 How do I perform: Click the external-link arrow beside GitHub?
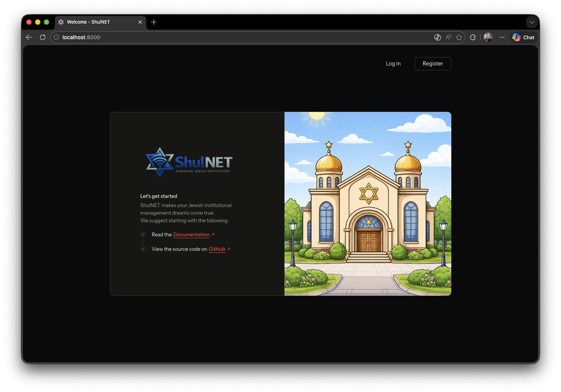pyautogui.click(x=228, y=249)
